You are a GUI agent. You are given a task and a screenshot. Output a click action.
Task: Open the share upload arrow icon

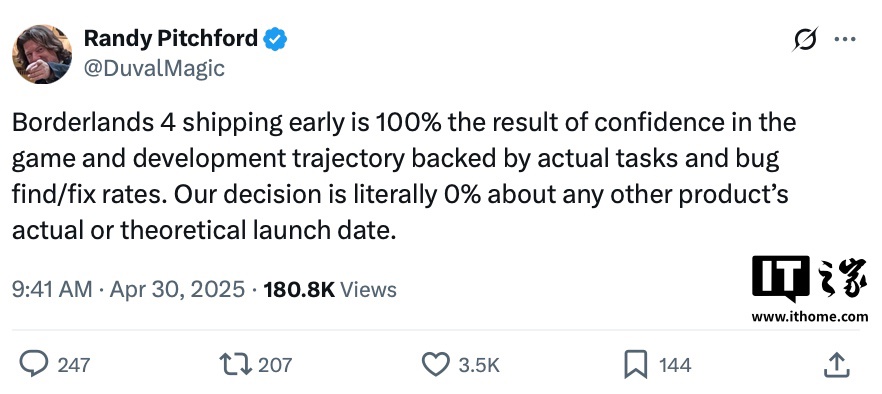tap(836, 365)
